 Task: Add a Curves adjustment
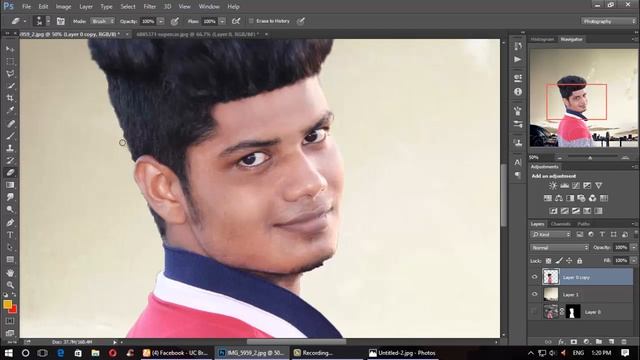point(576,186)
